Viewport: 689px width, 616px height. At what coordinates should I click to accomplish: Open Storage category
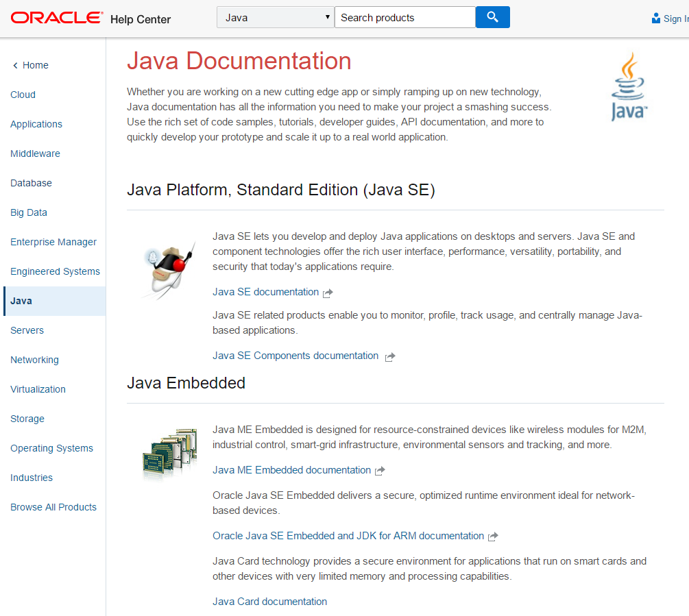[x=27, y=419]
